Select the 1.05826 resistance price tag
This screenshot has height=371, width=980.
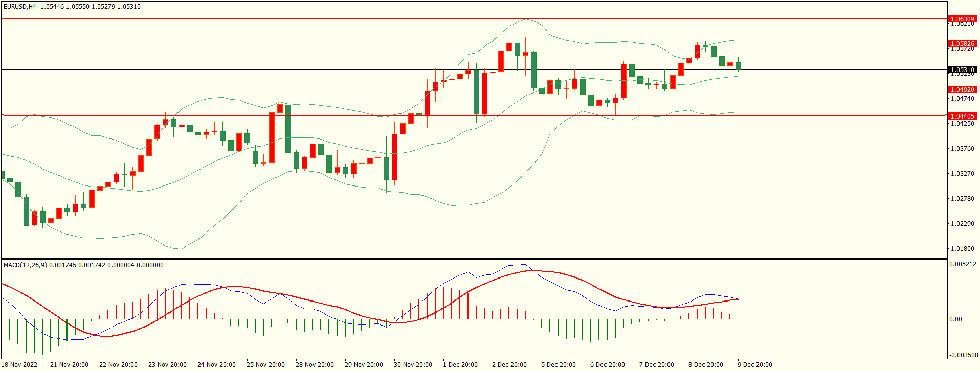[x=962, y=43]
